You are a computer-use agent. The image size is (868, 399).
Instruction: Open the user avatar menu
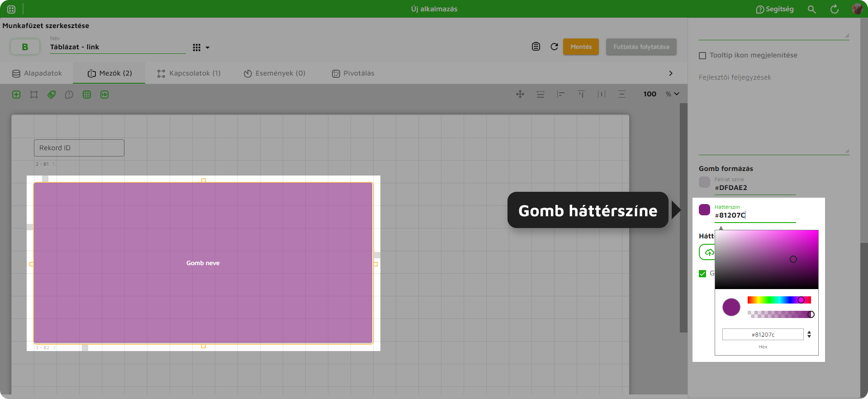[x=857, y=9]
